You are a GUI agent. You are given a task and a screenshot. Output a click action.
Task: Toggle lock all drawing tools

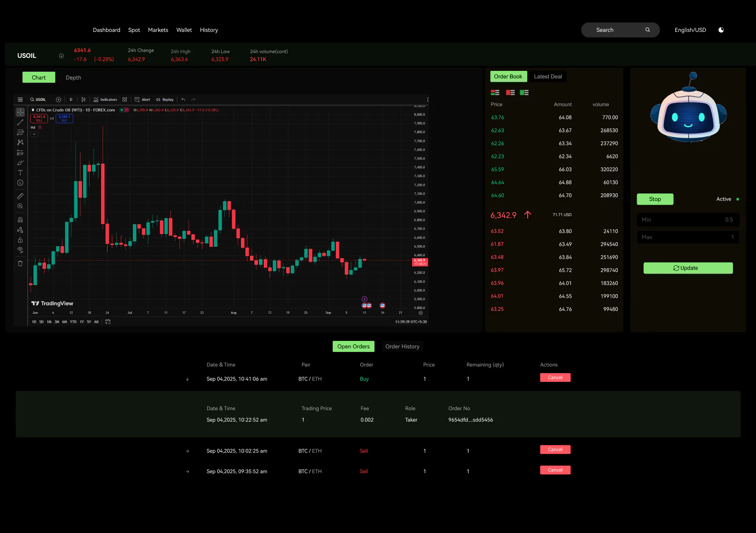[x=20, y=240]
